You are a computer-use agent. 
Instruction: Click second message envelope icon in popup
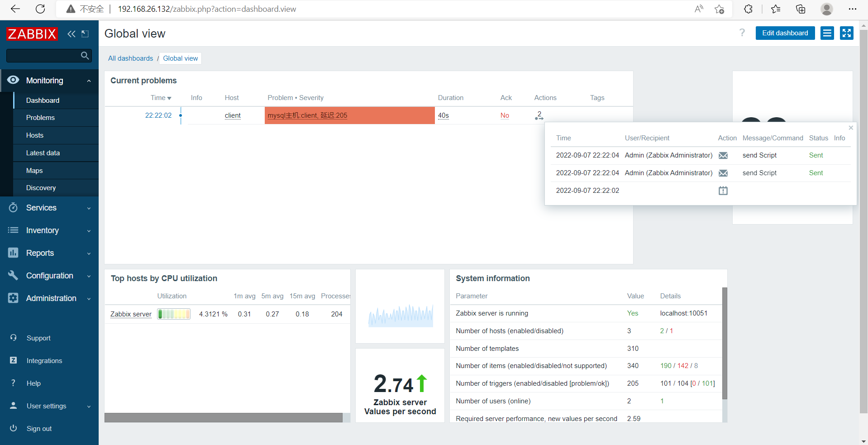coord(723,173)
